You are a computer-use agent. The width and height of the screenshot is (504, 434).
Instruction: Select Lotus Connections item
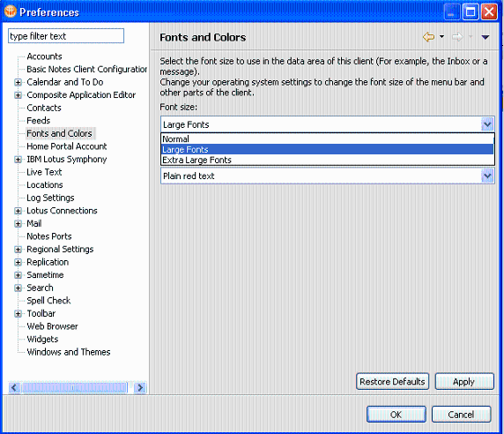tap(62, 211)
